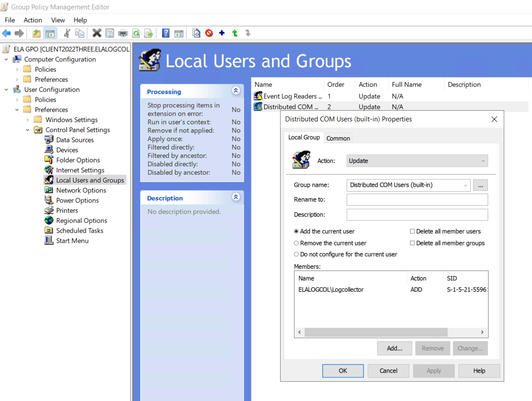
Task: Click the red Disable item toolbar icon
Action: [x=209, y=33]
